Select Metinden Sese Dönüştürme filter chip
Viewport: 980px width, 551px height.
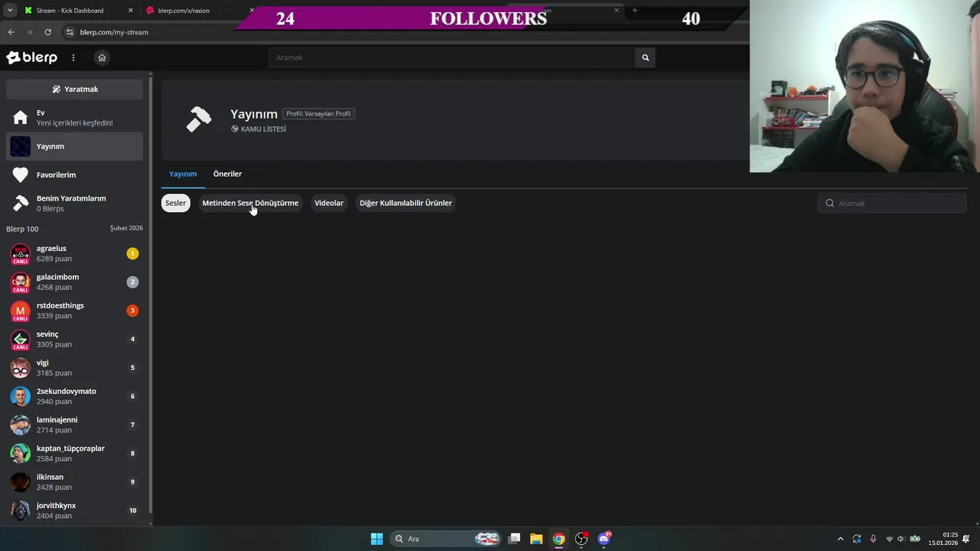click(x=250, y=203)
